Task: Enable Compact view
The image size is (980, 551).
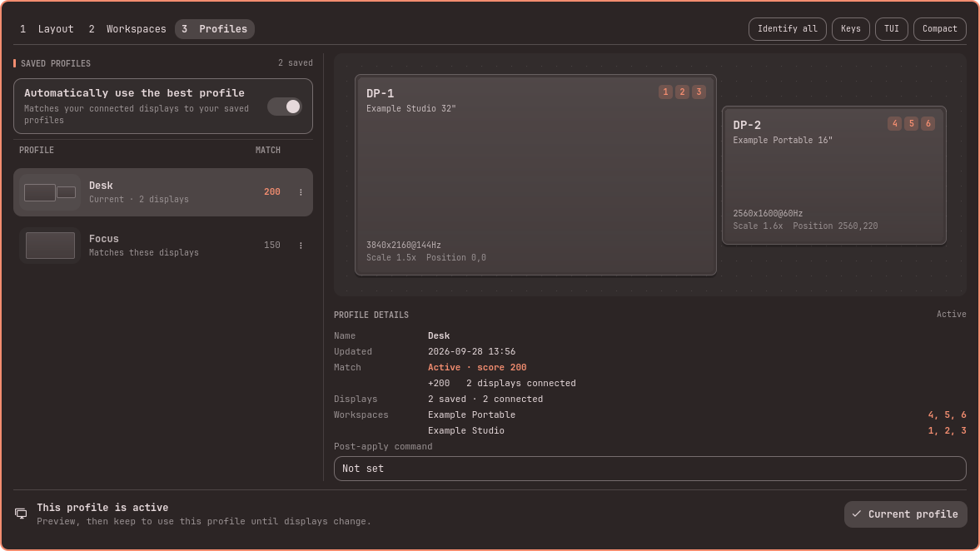Action: (x=939, y=29)
